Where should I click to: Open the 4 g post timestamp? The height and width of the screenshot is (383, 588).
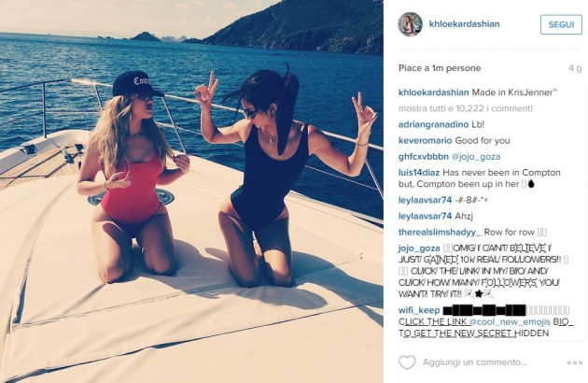pyautogui.click(x=575, y=68)
